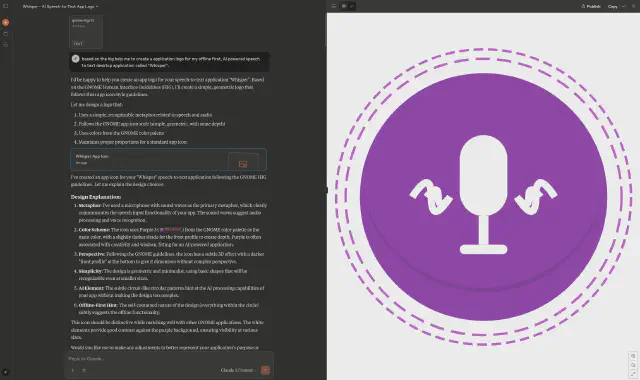Switch artifact view to preview eye toggle
Image resolution: width=640 pixels, height=380 pixels.
[344, 6]
